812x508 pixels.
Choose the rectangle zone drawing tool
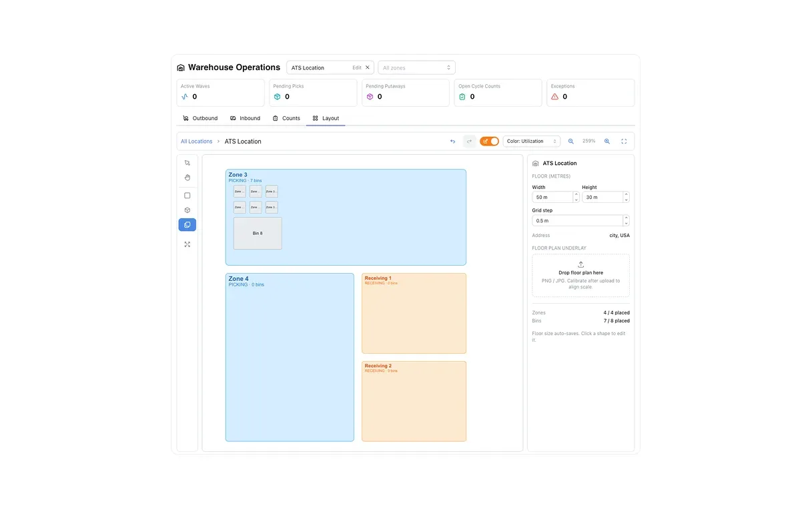(187, 196)
